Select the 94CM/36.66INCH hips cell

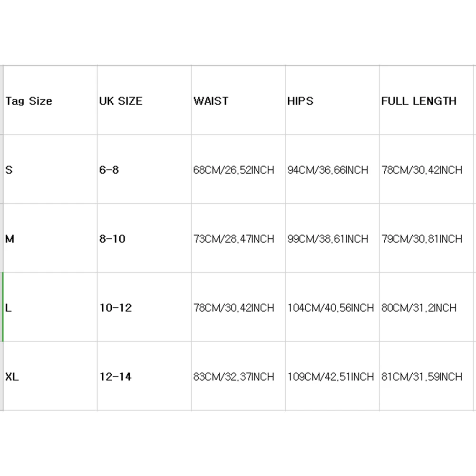pyautogui.click(x=332, y=169)
